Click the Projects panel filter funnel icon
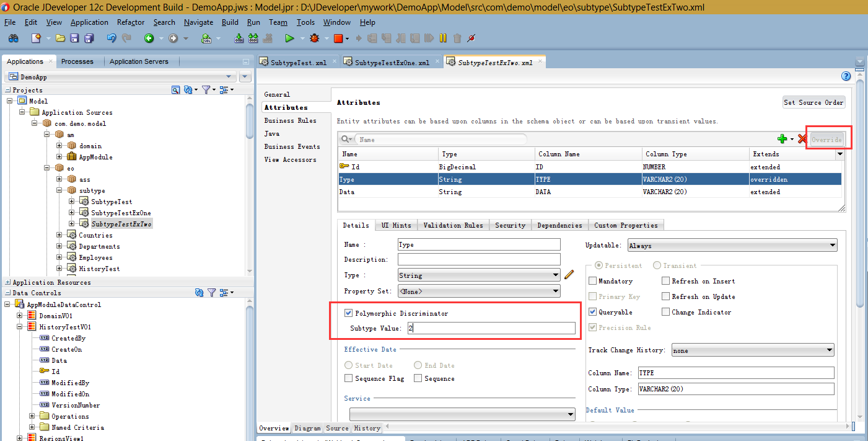 pos(206,90)
